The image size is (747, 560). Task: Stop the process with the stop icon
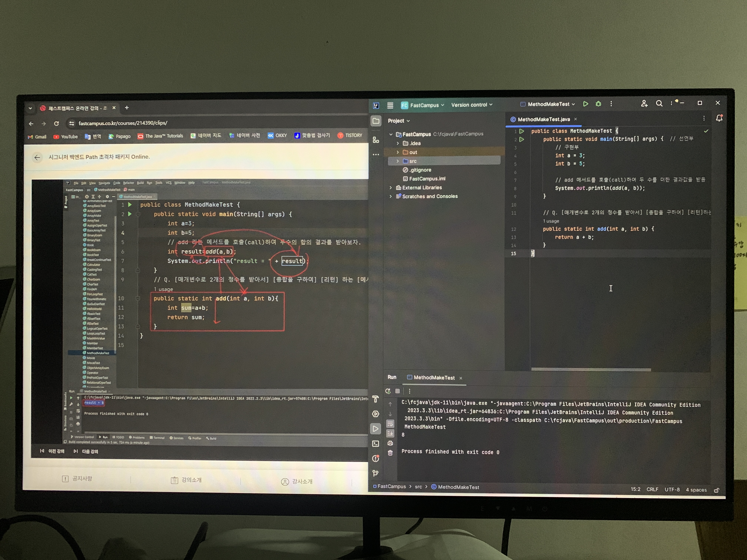397,391
